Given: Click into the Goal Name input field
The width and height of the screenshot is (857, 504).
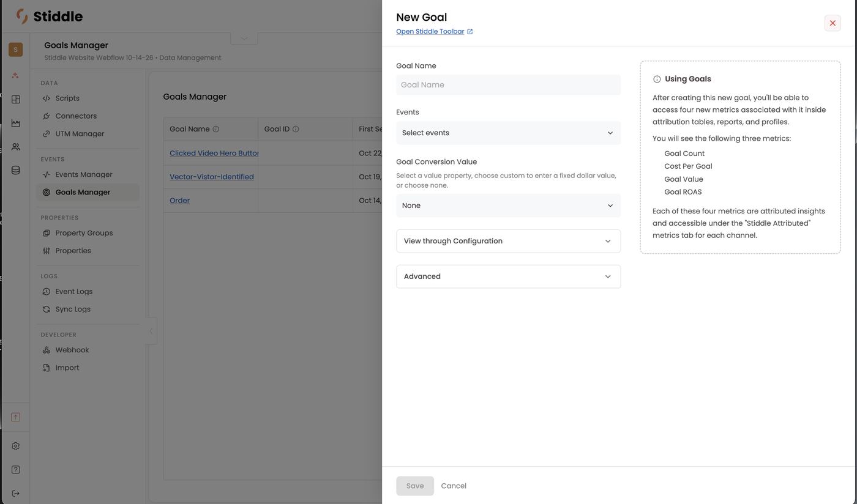Looking at the screenshot, I should click(508, 85).
